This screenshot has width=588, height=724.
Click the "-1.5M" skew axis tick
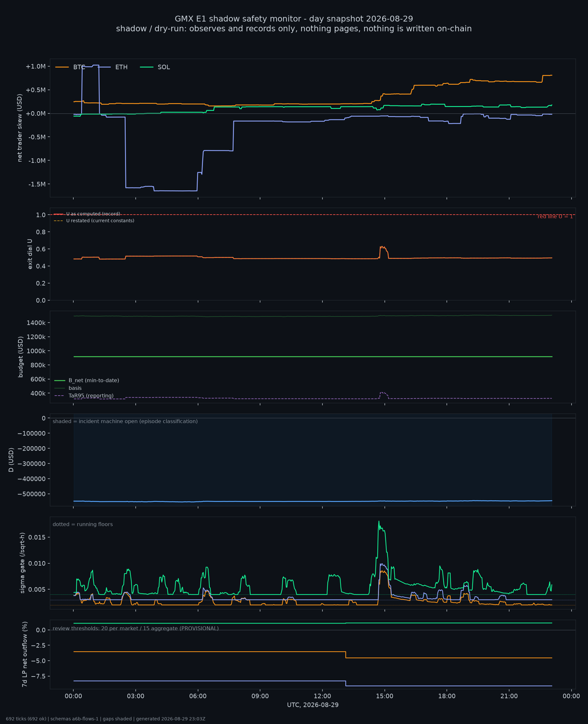coord(37,184)
